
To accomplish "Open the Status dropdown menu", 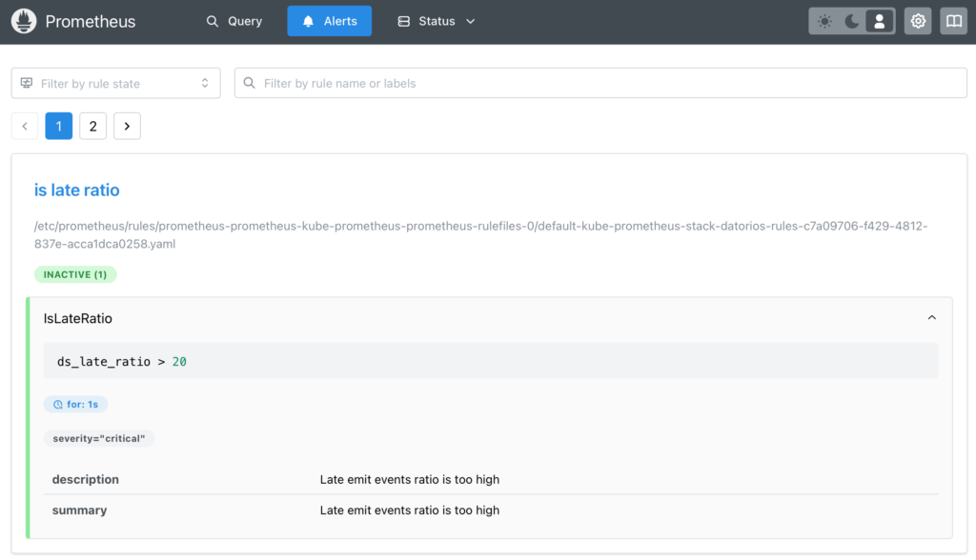I will [x=436, y=21].
